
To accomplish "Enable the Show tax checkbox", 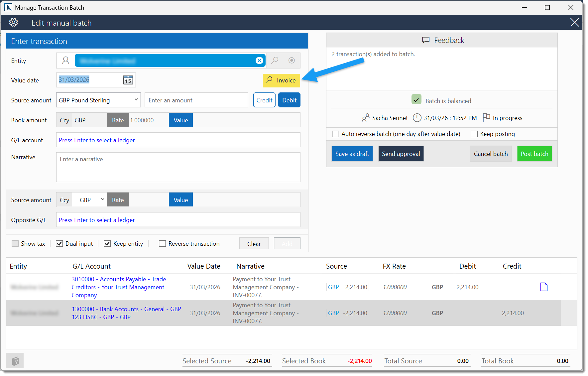I will click(15, 243).
